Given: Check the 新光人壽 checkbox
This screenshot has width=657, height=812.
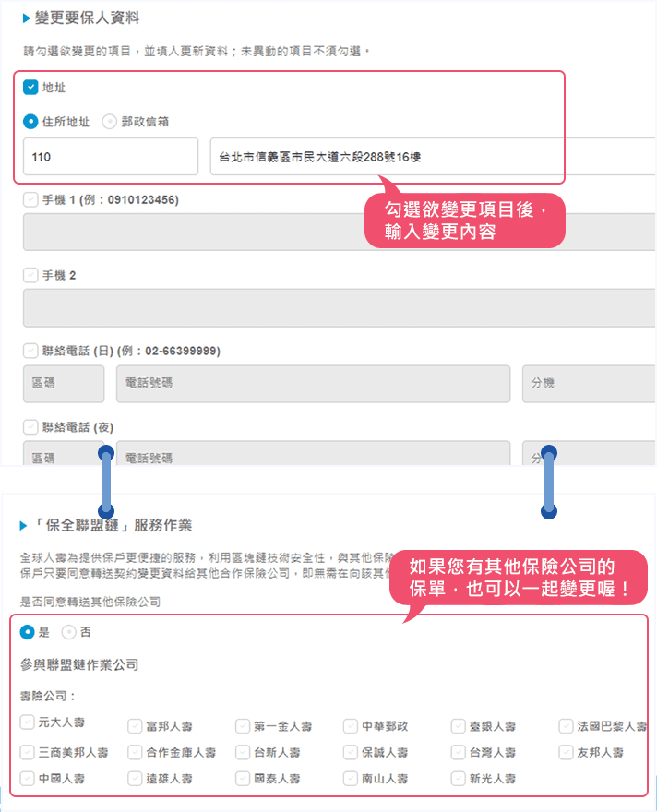Looking at the screenshot, I should click(459, 778).
